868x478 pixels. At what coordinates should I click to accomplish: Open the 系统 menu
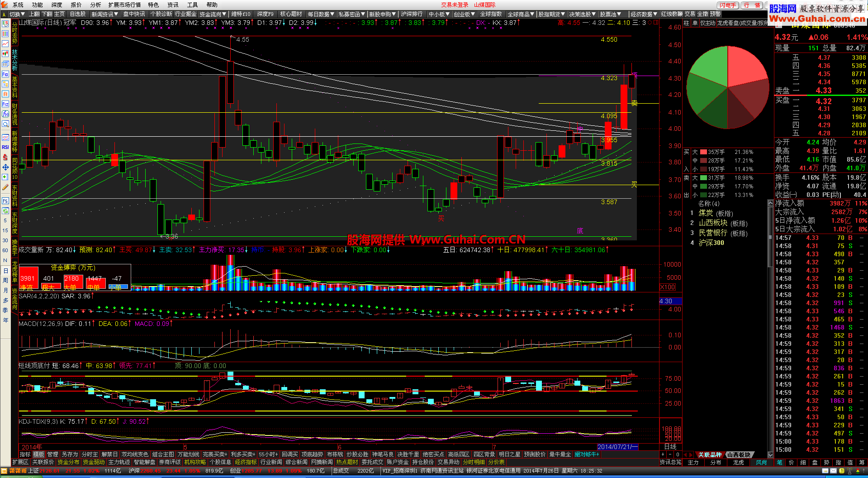coord(18,5)
